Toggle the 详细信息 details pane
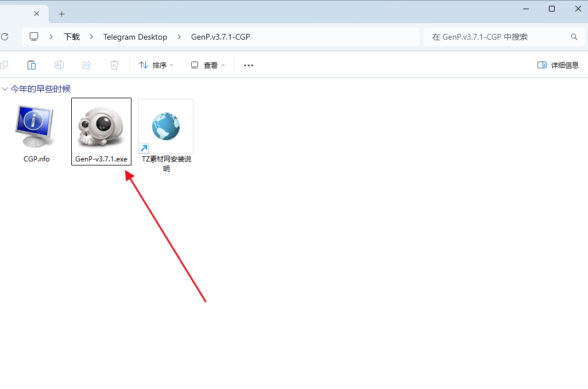This screenshot has height=389, width=588. tap(558, 66)
